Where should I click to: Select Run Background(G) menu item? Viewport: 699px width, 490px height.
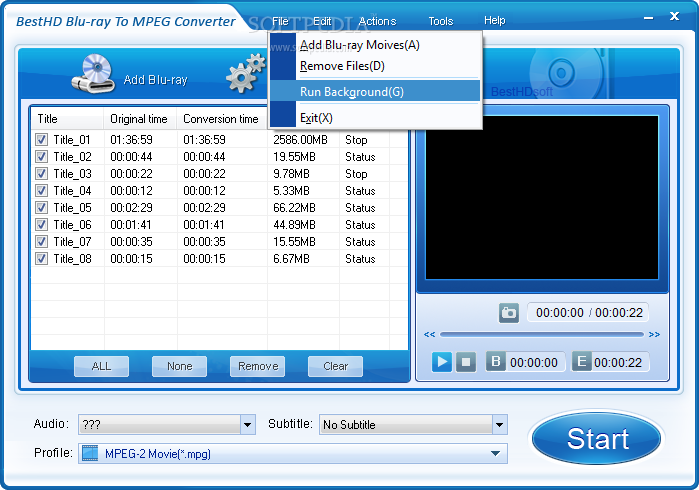[374, 91]
